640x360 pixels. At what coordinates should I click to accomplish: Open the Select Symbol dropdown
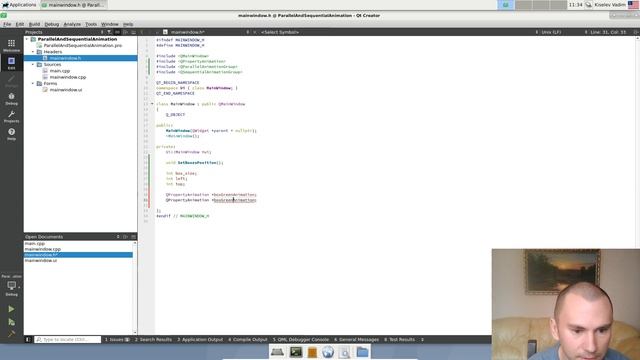click(x=280, y=32)
